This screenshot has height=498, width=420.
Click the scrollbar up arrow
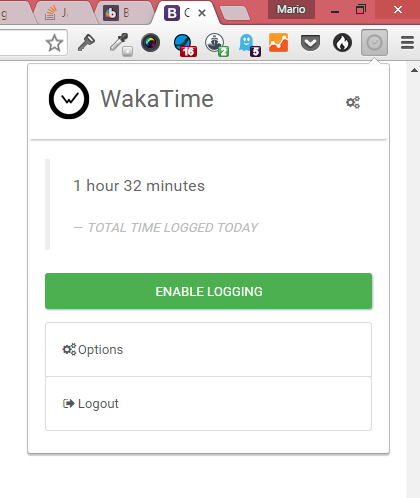point(414,70)
